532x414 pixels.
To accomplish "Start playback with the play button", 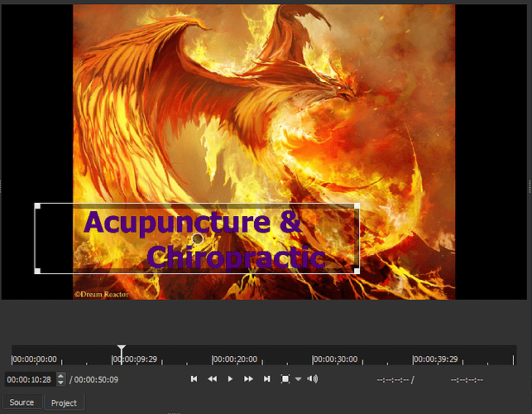I will [x=230, y=378].
